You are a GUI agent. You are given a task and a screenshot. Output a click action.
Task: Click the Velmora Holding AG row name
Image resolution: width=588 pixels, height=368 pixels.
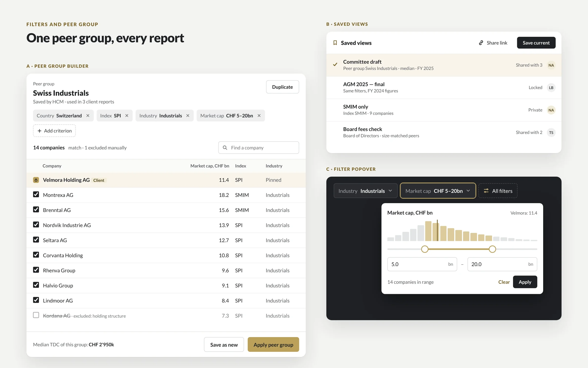click(66, 180)
